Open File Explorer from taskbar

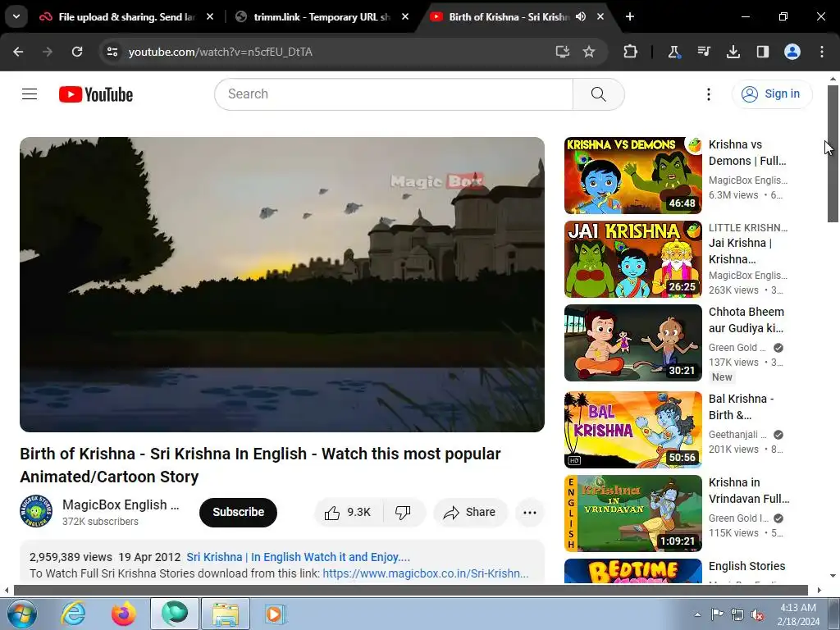point(226,614)
